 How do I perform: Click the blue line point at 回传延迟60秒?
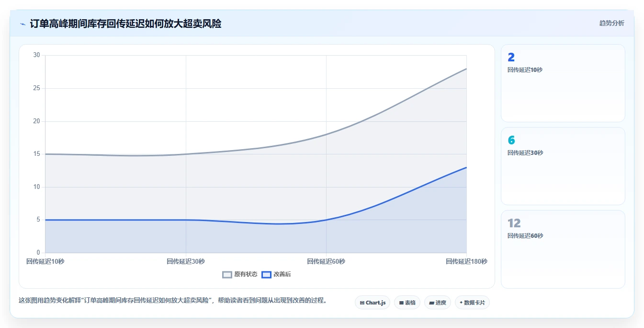pos(326,220)
